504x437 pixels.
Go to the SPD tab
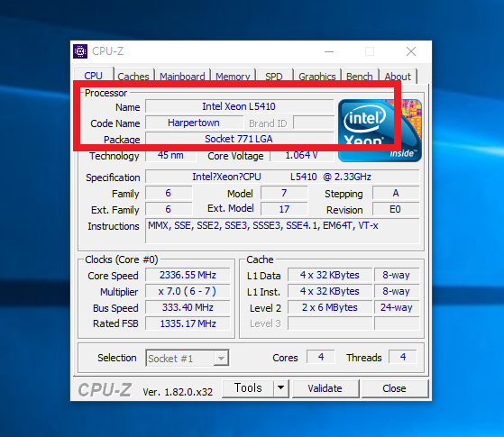tap(274, 77)
